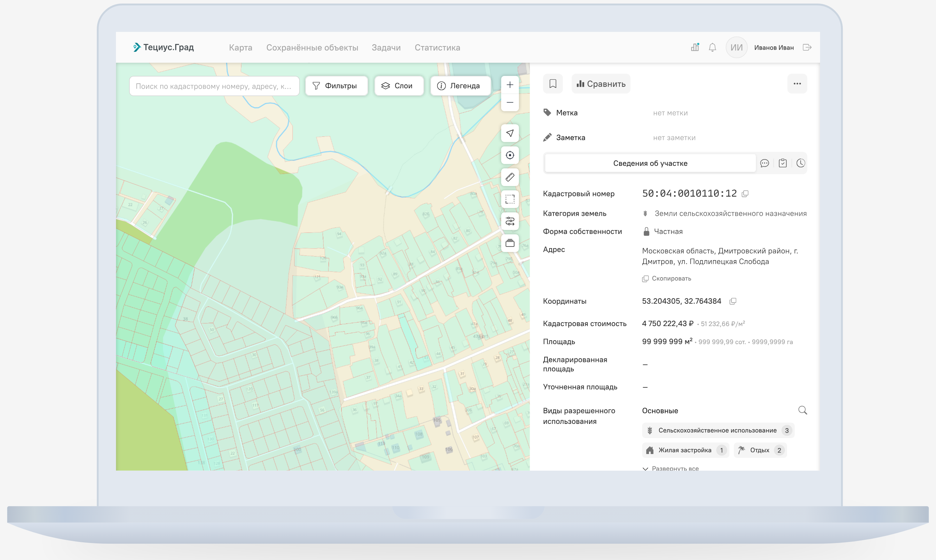Open the Слои layers panel
936x560 pixels.
tap(399, 86)
